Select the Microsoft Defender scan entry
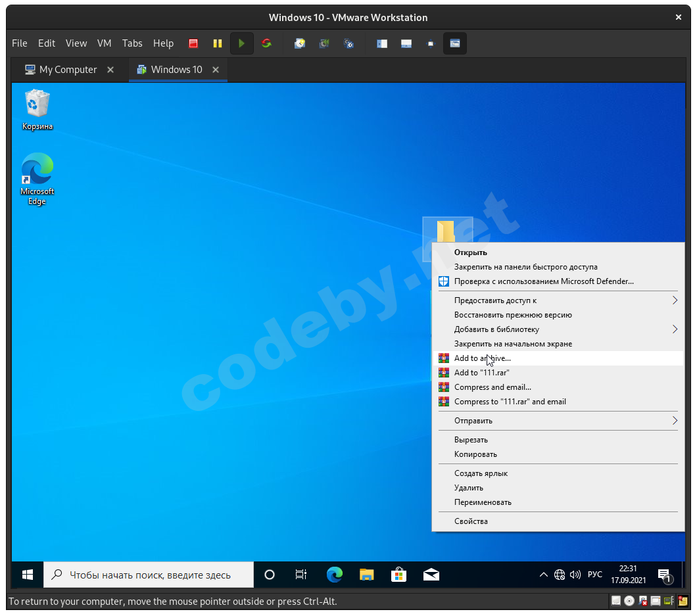 (558, 281)
